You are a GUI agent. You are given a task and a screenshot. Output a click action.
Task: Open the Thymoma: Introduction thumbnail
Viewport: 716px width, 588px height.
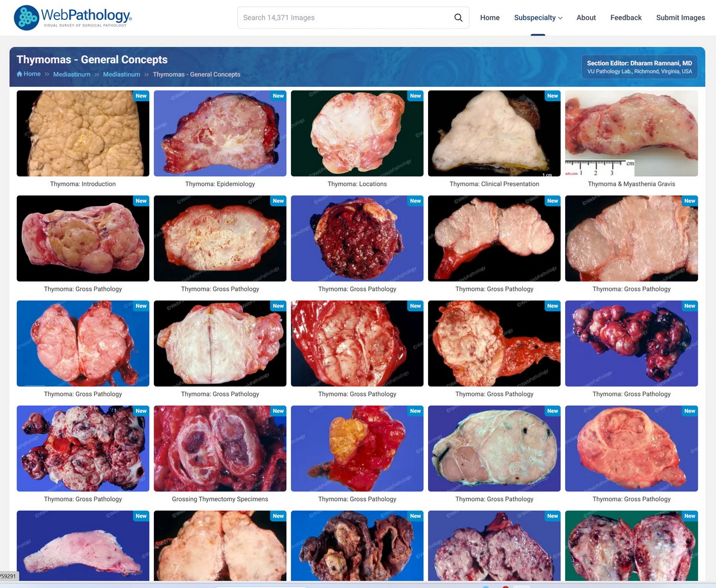point(83,133)
